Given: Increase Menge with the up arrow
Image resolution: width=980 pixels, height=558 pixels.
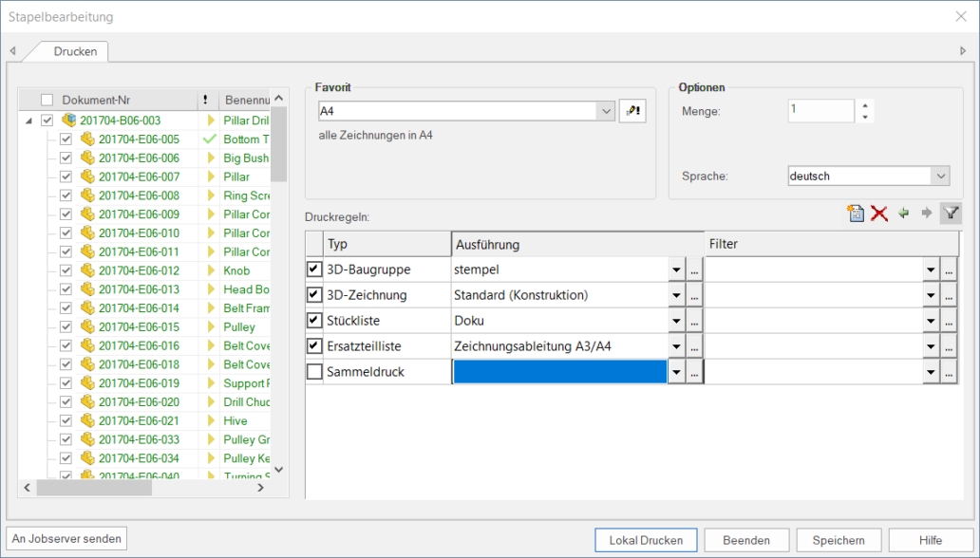Looking at the screenshot, I should (864, 105).
